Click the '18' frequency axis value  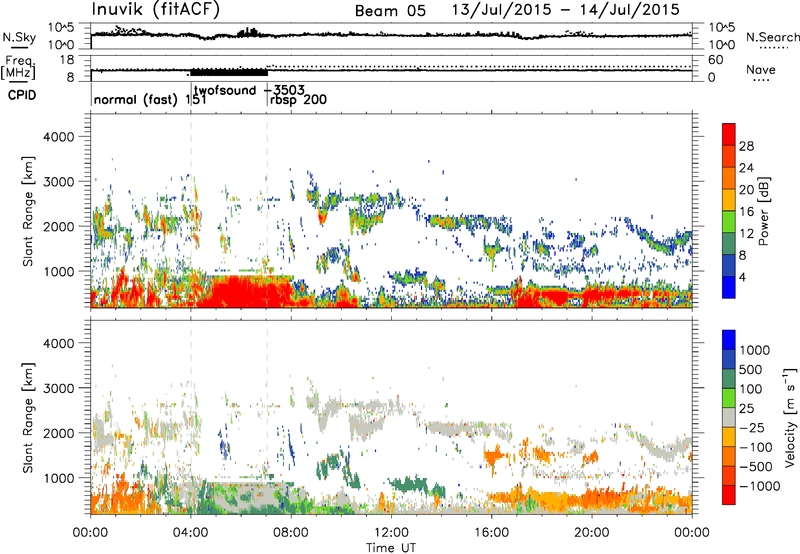pos(66,60)
